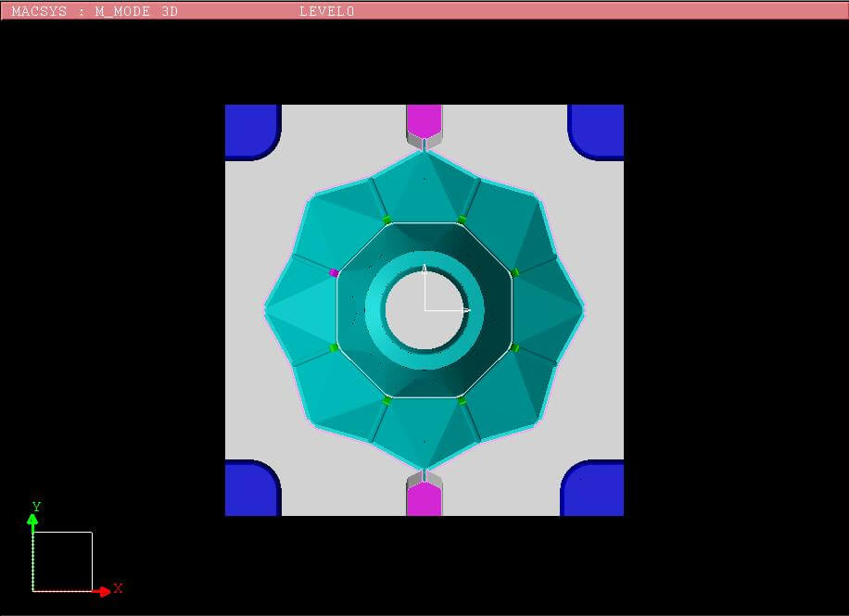Pick the green marker at the octagon's top-left corner
This screenshot has width=849, height=616.
click(x=387, y=220)
